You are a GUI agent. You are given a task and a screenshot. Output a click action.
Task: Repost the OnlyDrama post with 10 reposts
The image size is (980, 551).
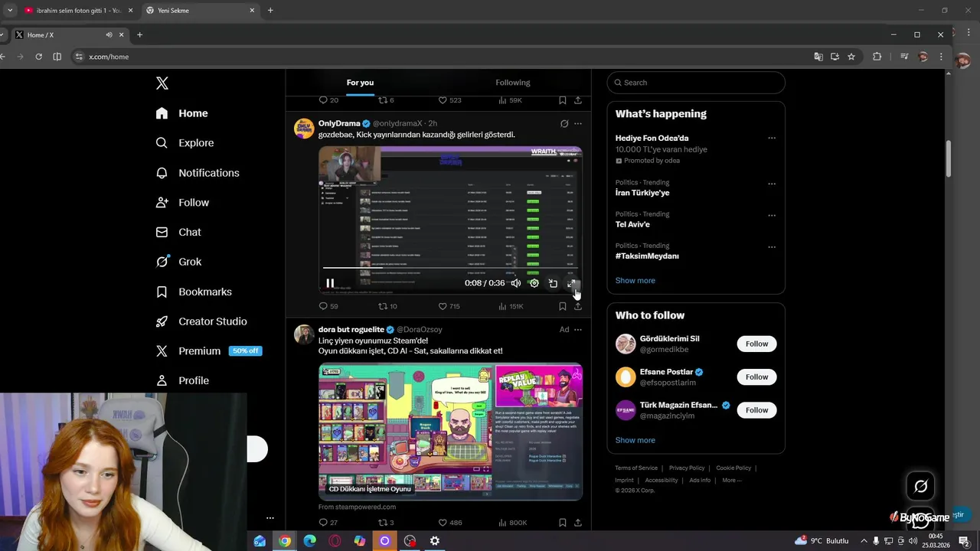(x=387, y=306)
